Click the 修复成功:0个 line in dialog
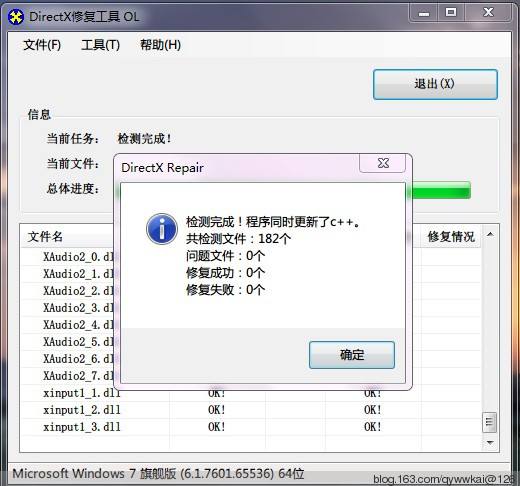This screenshot has height=486, width=520. tap(225, 273)
